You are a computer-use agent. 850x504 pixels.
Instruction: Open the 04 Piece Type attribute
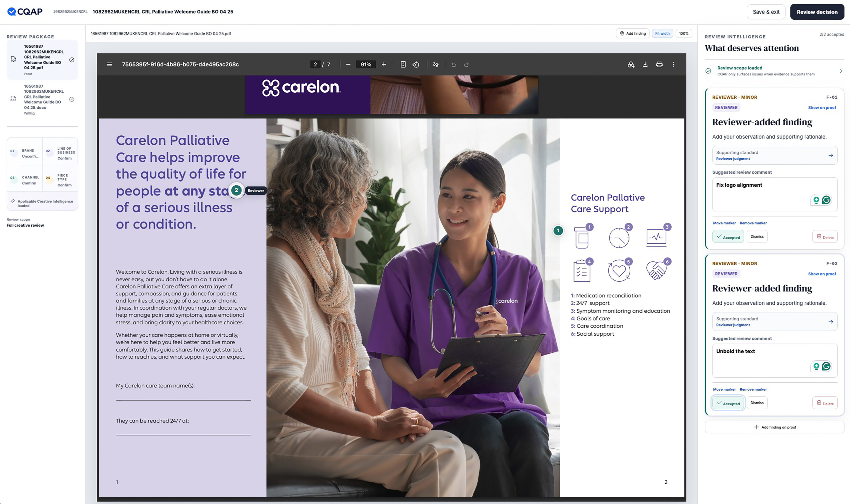tap(60, 178)
